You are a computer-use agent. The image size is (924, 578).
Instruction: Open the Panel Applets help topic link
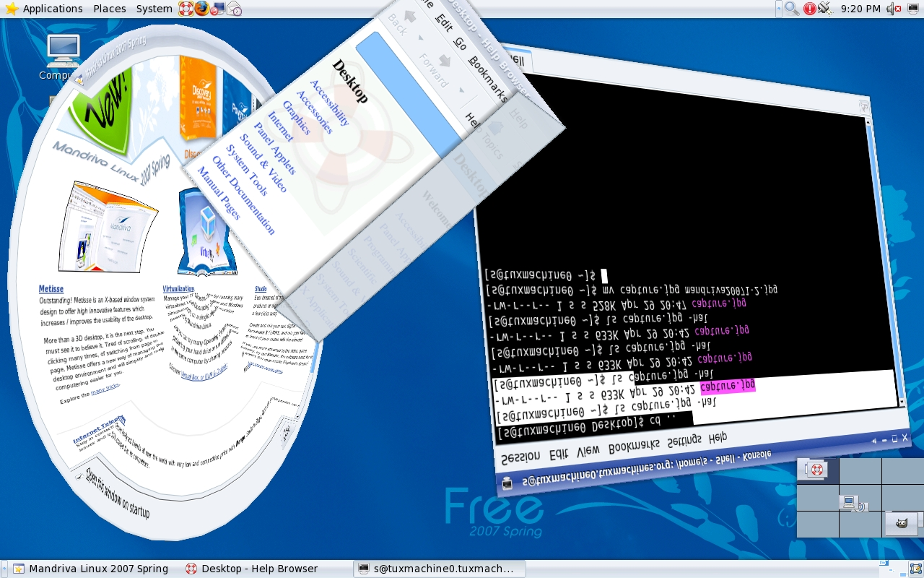[x=275, y=148]
